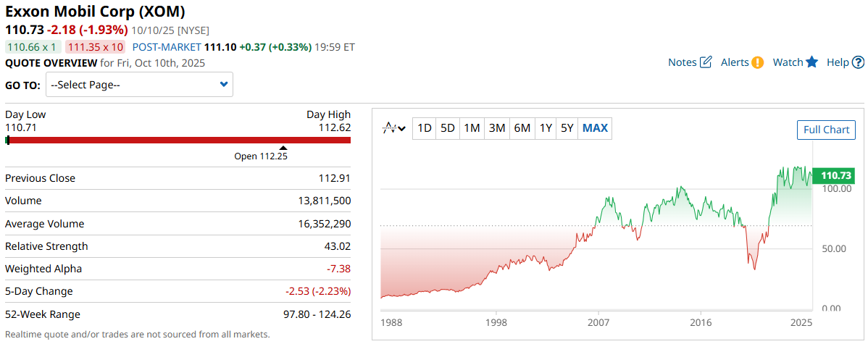The width and height of the screenshot is (868, 344).
Task: Show the 1Y chart period
Action: (546, 128)
